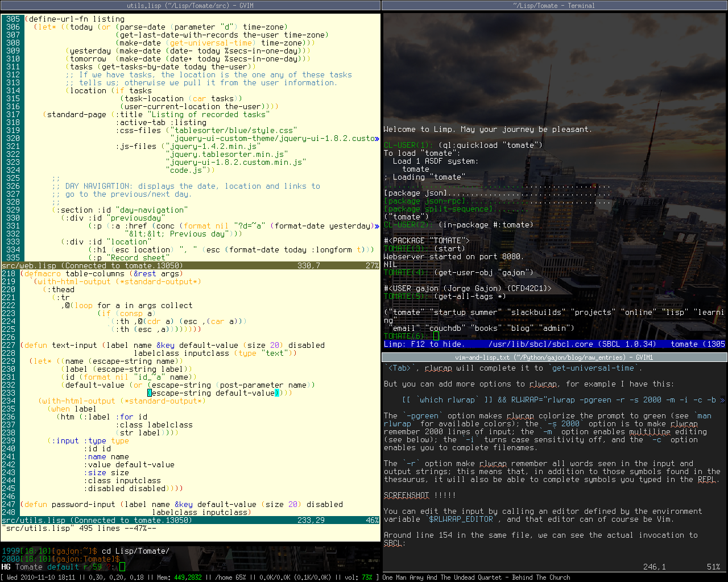Click the r:59 revision indicator in the shell prompt
This screenshot has width=728, height=582.
[x=92, y=567]
